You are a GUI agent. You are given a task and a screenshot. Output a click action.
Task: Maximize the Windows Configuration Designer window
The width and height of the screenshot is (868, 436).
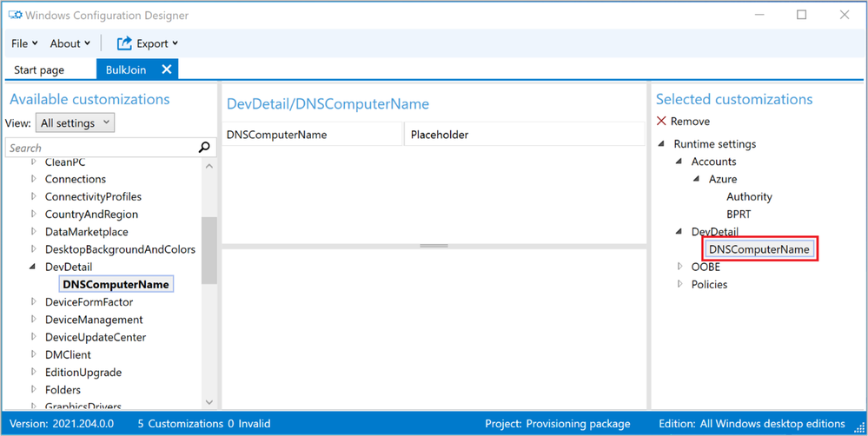click(801, 16)
